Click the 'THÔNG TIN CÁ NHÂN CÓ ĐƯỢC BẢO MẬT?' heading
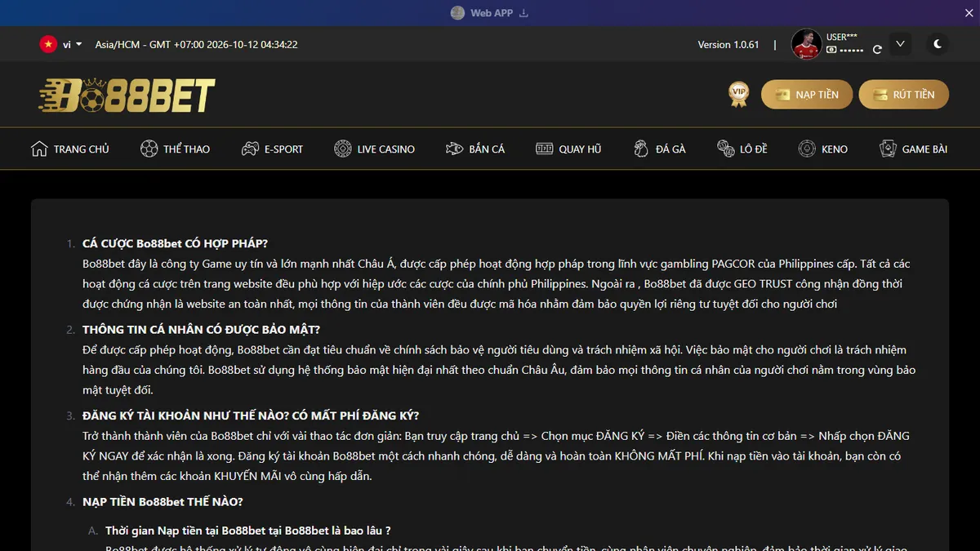Viewport: 980px width, 551px height. pyautogui.click(x=201, y=330)
